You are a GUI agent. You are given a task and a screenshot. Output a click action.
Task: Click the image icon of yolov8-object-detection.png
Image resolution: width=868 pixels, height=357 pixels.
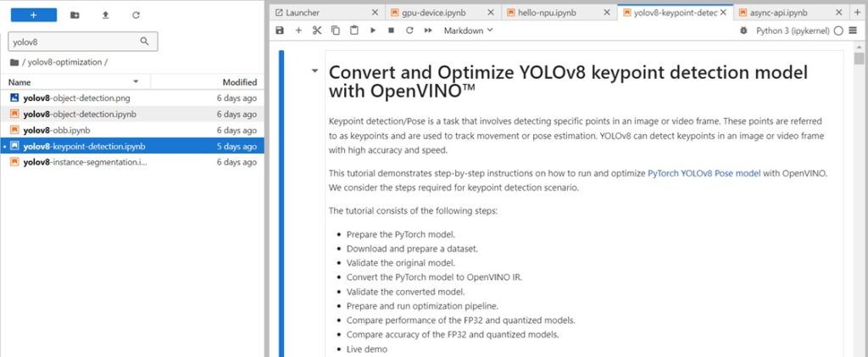[15, 98]
